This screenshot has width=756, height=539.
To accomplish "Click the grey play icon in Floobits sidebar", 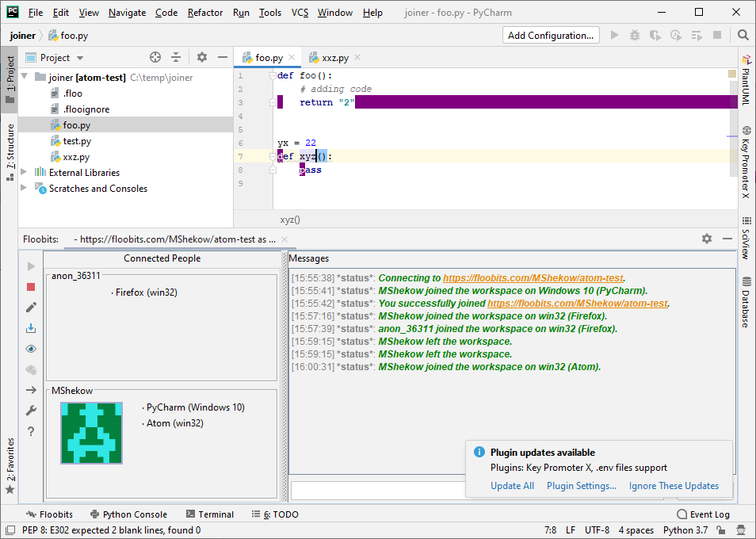I will (32, 266).
